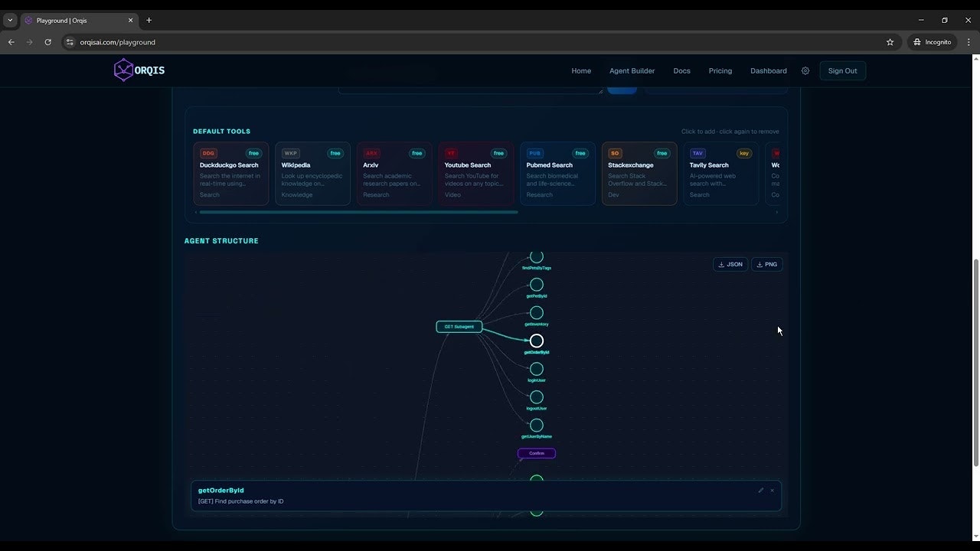
Task: Open Agent Builder page
Action: point(632,70)
